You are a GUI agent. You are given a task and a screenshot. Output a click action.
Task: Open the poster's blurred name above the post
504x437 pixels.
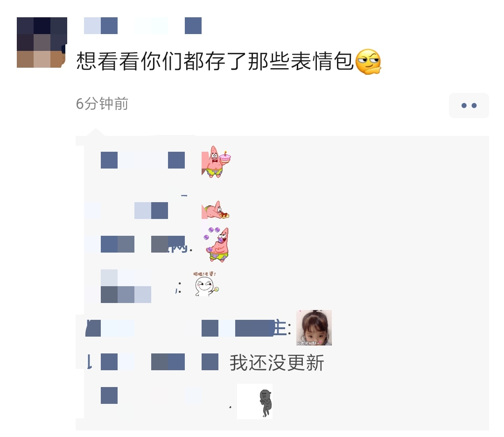coord(143,26)
